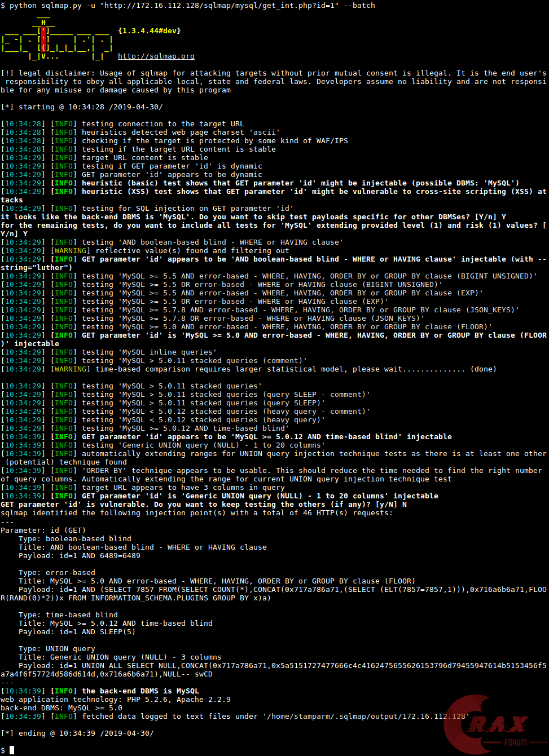Click the 'time-based comparison requires larger statistical model' warning
549x756 pixels.
(x=249, y=369)
